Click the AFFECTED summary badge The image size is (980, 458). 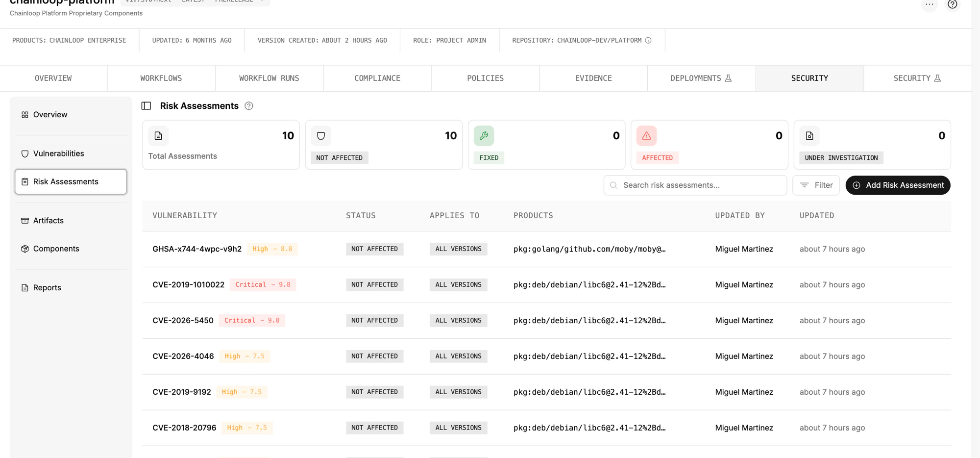(x=658, y=158)
